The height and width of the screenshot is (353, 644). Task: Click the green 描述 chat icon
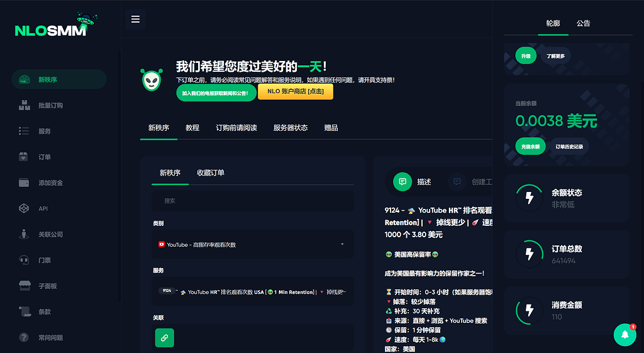tap(402, 182)
